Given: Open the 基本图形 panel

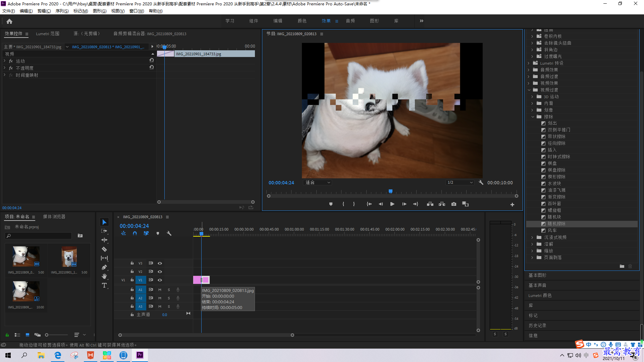Looking at the screenshot, I should tap(537, 275).
